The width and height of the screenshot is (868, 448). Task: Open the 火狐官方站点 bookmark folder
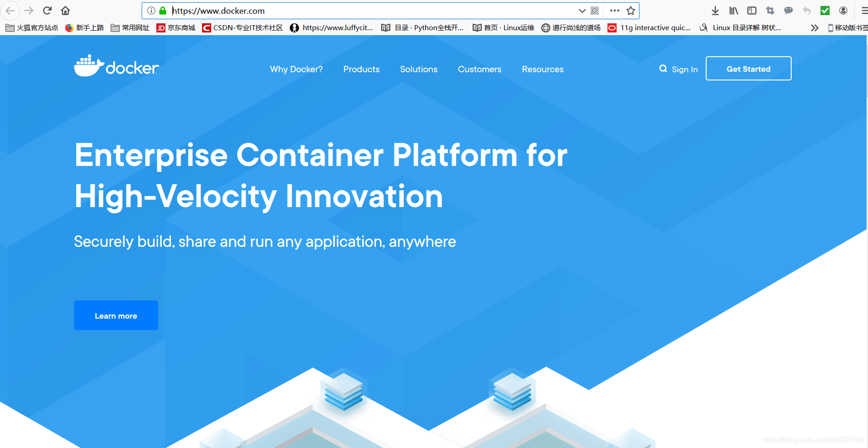[x=32, y=28]
